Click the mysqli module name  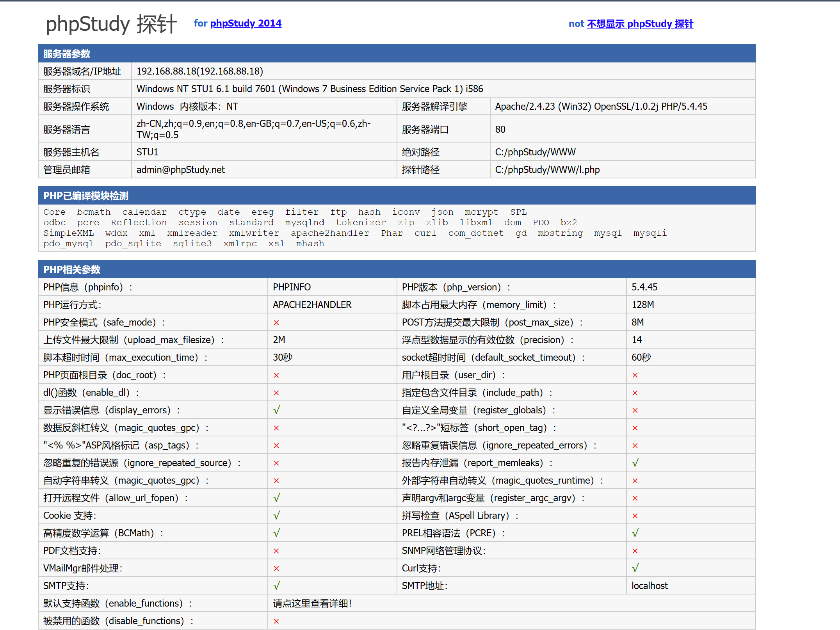point(650,233)
